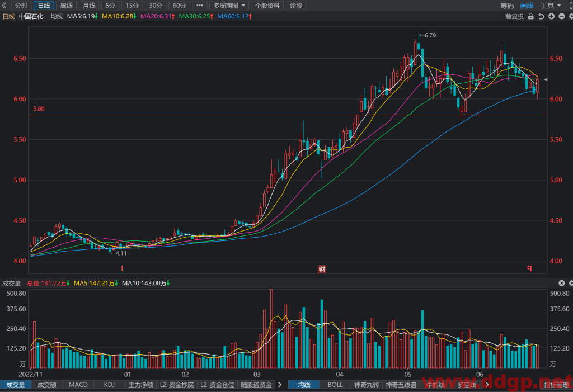
Task: Select the 15分 period
Action: pos(132,6)
